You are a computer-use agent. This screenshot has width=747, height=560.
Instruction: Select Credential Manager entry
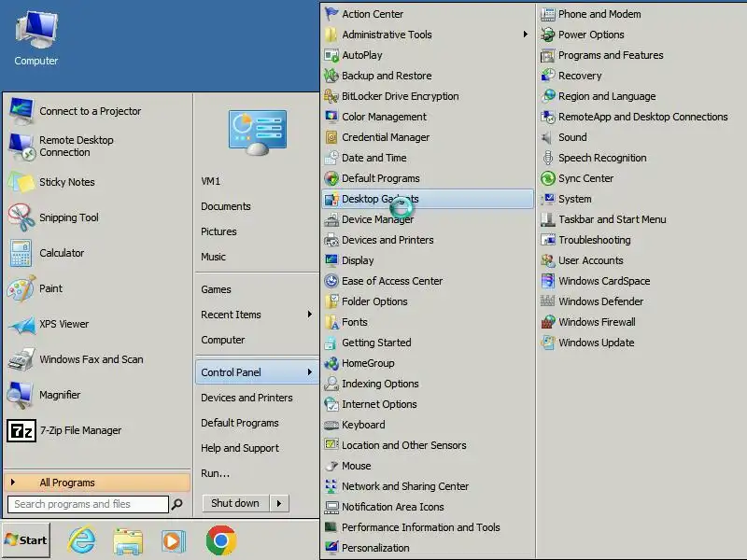click(x=428, y=137)
